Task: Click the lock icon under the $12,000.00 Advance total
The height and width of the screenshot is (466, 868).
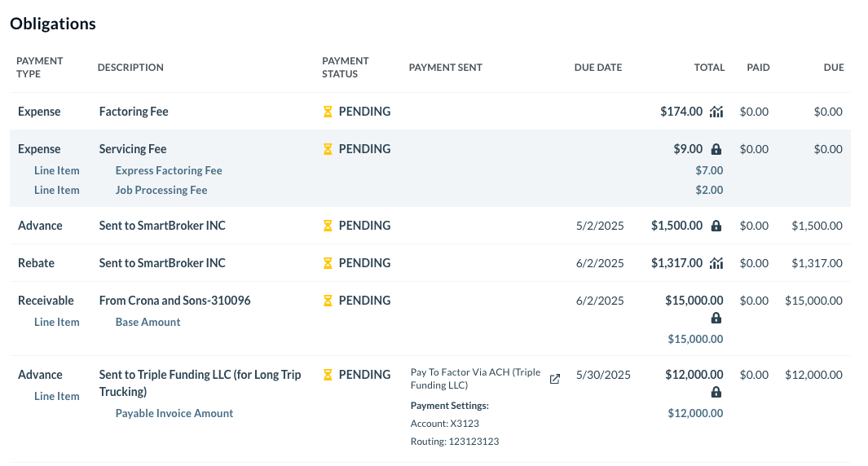Action: coord(716,393)
